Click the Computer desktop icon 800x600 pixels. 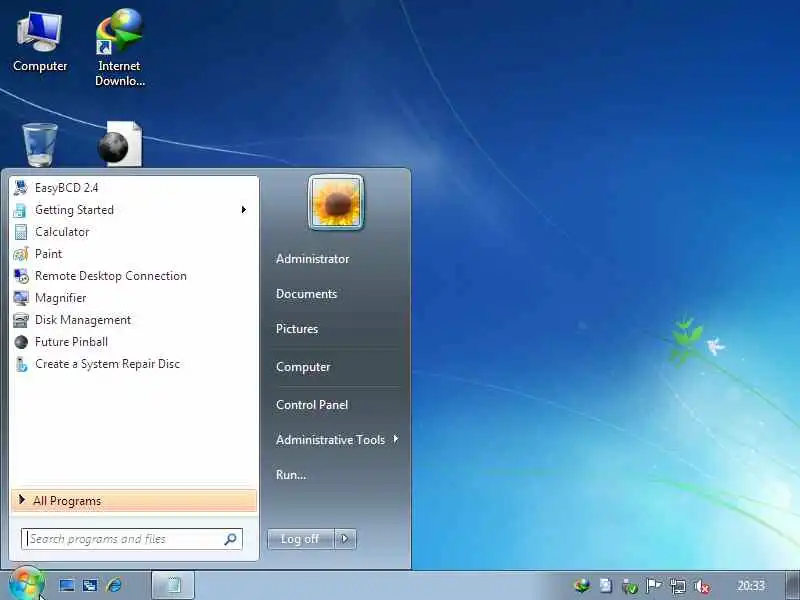tap(40, 42)
